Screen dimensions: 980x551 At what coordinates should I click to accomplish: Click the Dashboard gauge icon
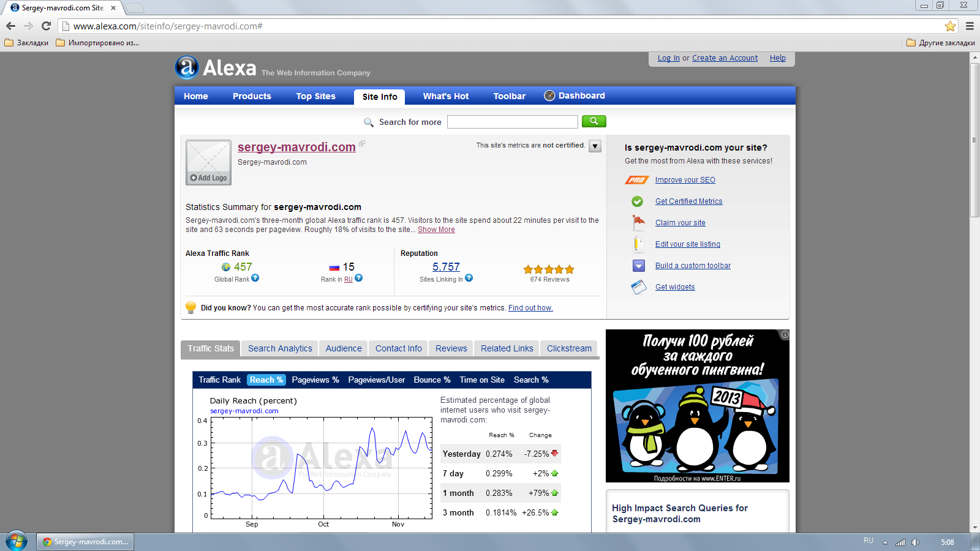tap(549, 96)
